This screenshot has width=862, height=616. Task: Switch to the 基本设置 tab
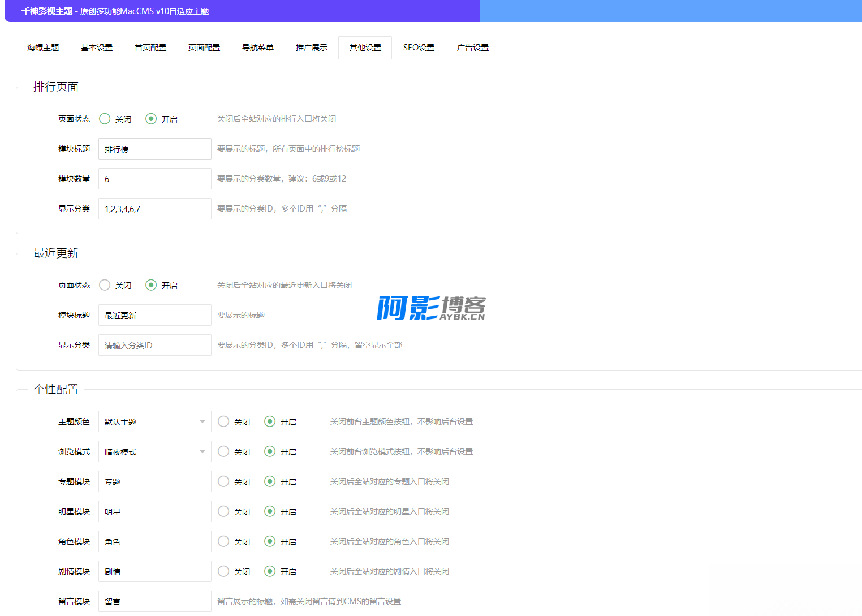click(x=97, y=48)
